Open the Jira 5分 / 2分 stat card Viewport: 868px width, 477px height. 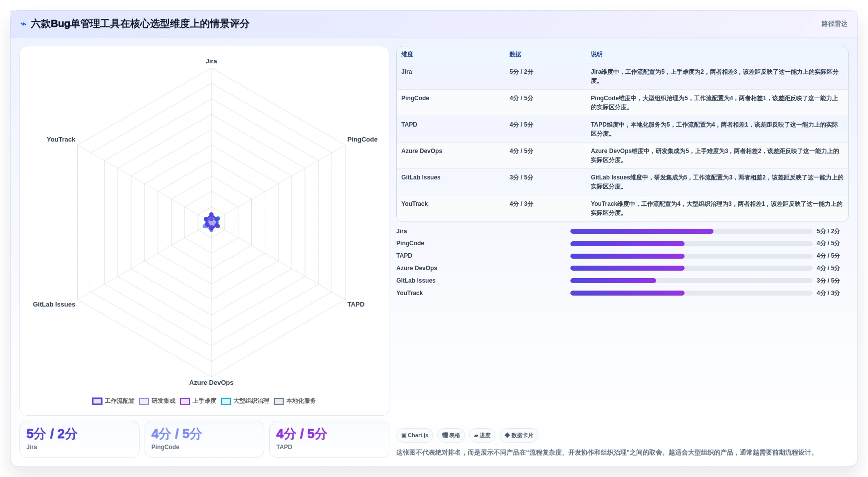tap(79, 439)
